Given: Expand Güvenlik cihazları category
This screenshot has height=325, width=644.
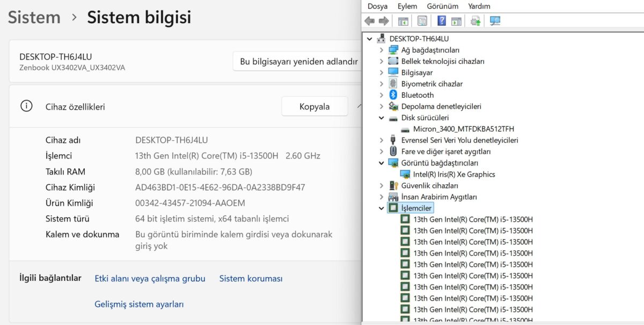Looking at the screenshot, I should [x=382, y=185].
